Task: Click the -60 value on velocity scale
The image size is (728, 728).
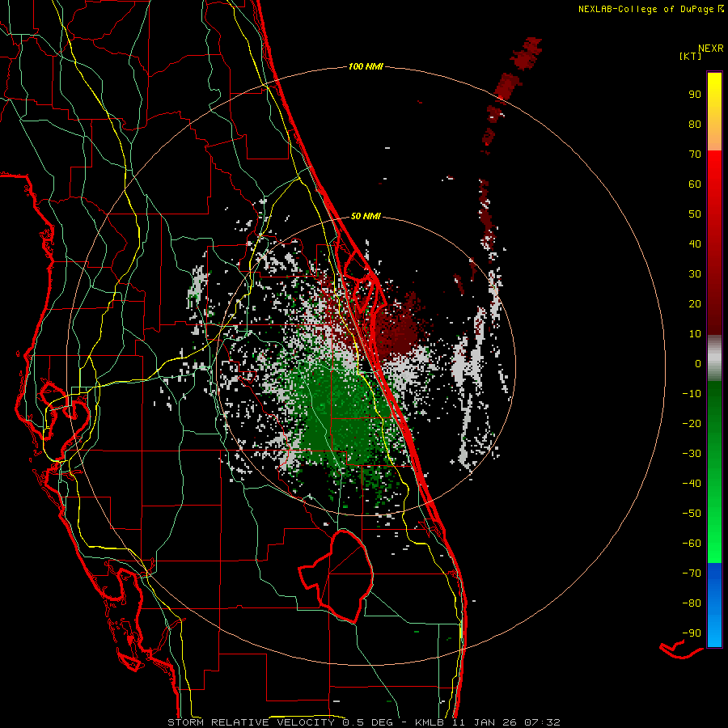Action: [x=692, y=544]
